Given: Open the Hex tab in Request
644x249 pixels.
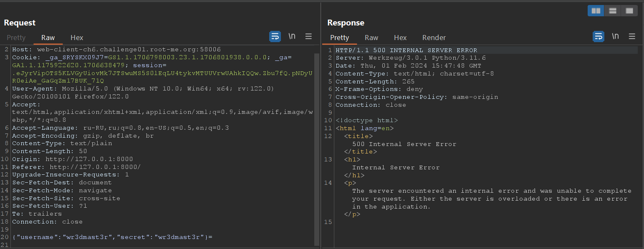Looking at the screenshot, I should (x=77, y=38).
